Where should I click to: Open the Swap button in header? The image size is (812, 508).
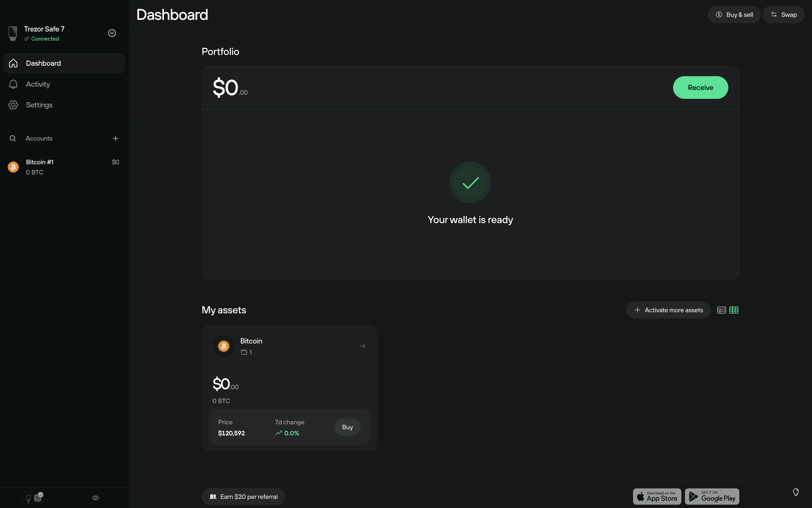[x=783, y=15]
